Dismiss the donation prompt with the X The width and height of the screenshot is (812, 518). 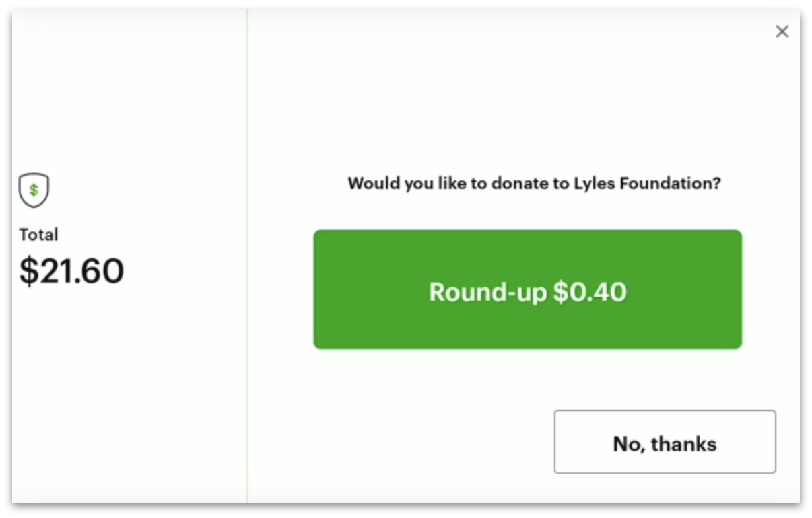pos(782,32)
